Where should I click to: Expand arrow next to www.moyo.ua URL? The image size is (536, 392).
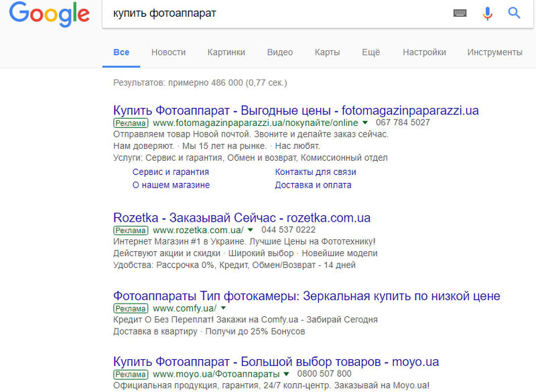(287, 374)
